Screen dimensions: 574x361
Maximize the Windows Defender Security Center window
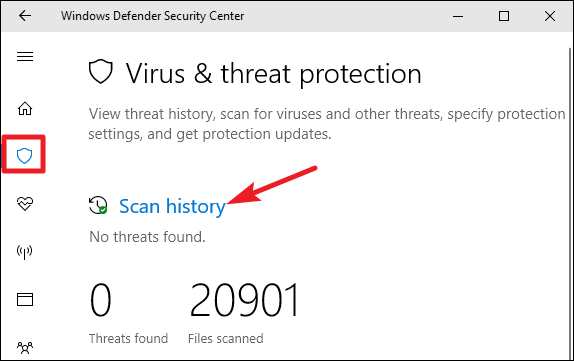point(504,16)
